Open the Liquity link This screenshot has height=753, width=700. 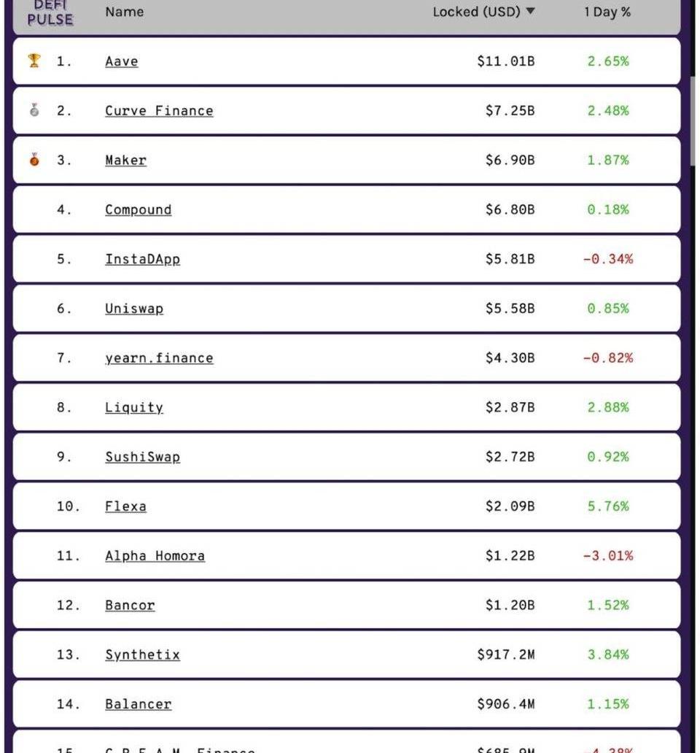pyautogui.click(x=134, y=408)
